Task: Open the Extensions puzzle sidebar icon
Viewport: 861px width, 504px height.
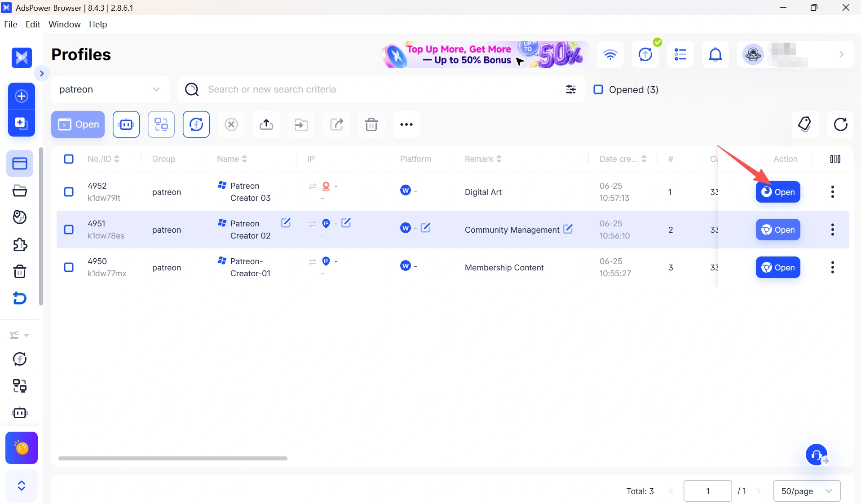Action: click(x=20, y=244)
